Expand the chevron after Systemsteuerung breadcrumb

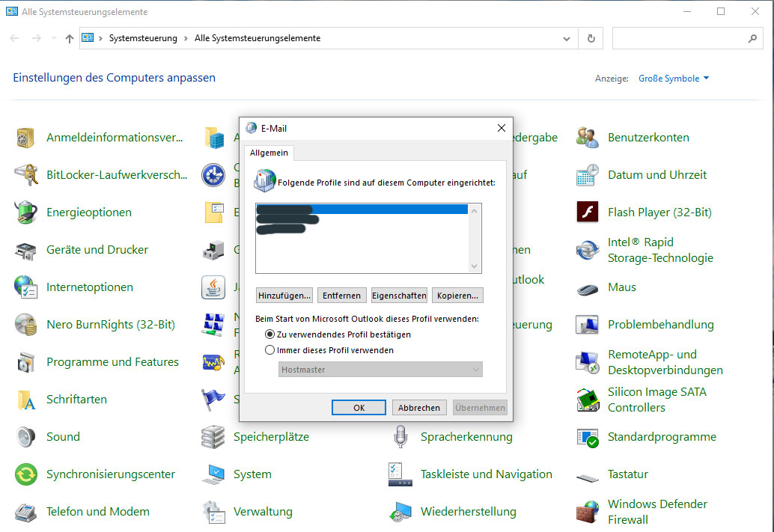click(186, 38)
